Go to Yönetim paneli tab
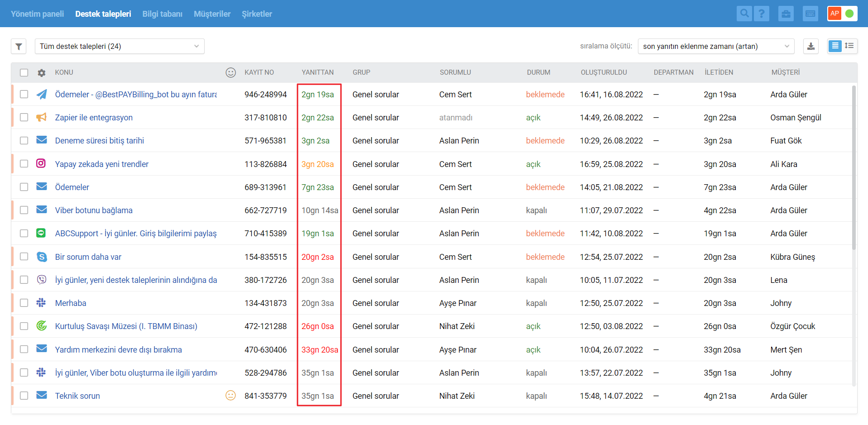868x425 pixels. pyautogui.click(x=38, y=14)
